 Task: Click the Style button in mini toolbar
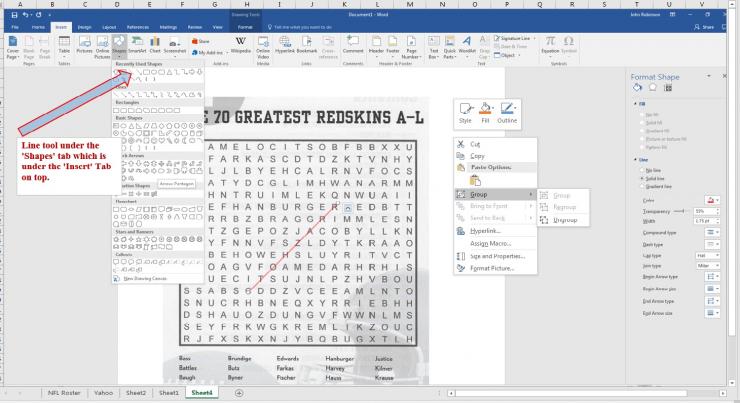click(465, 113)
